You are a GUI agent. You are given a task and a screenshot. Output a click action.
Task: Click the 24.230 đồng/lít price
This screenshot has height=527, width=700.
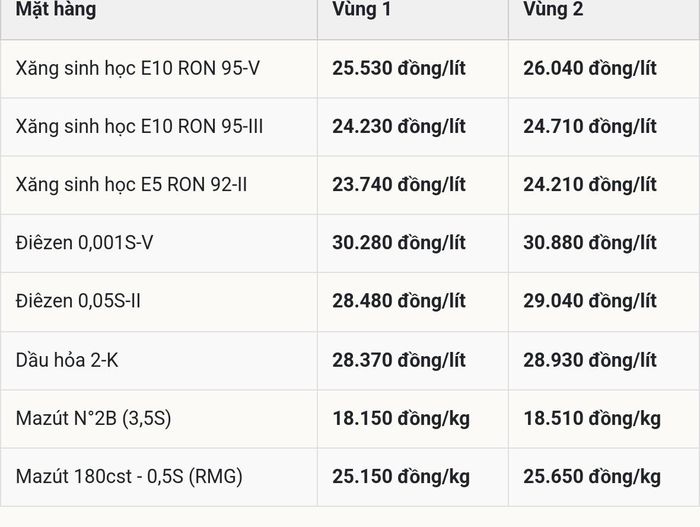pyautogui.click(x=399, y=127)
